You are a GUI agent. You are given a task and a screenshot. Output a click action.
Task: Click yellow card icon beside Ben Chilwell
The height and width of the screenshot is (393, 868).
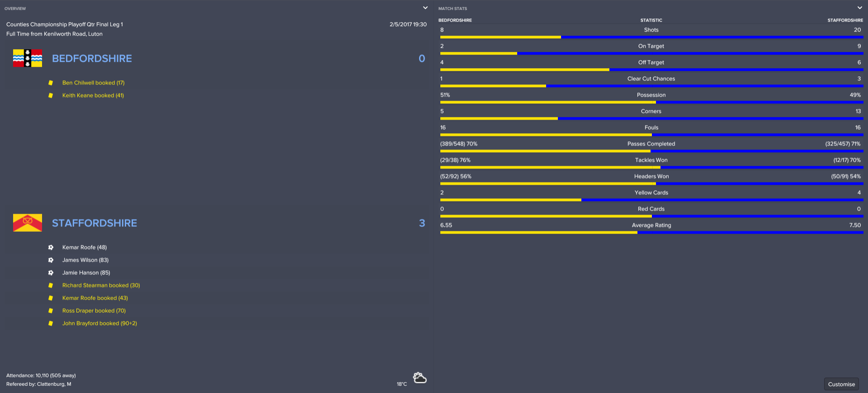(x=51, y=83)
